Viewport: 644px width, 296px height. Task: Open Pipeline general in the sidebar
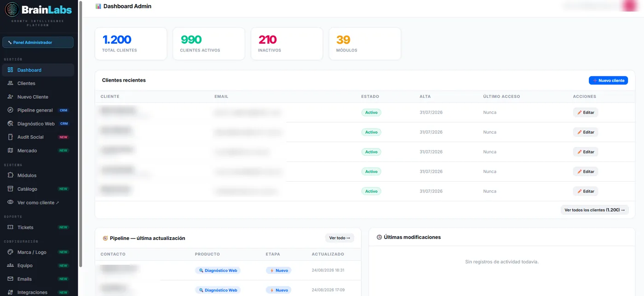[38, 110]
